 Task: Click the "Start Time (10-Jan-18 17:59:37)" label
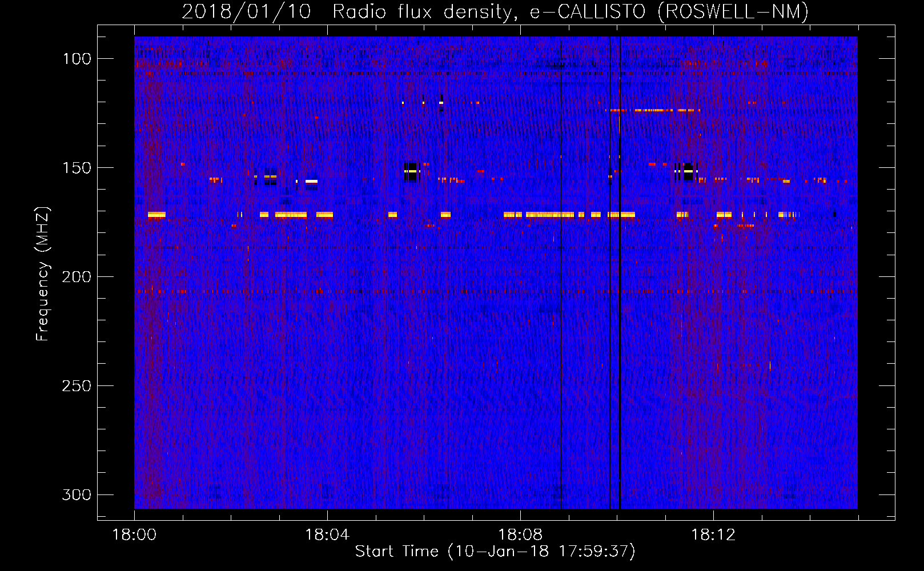(495, 552)
